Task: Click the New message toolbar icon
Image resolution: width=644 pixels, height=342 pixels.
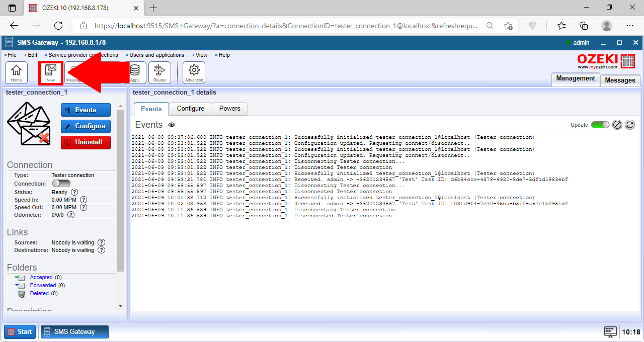Action: click(x=51, y=72)
